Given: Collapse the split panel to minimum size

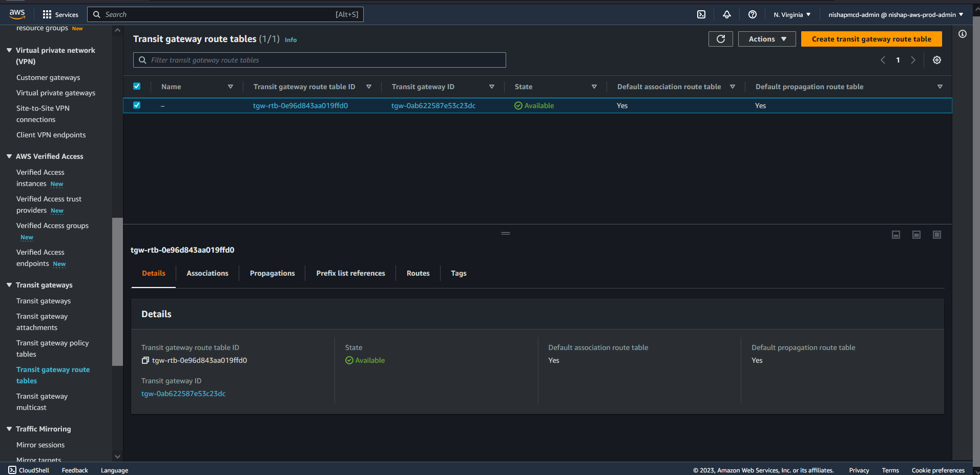Looking at the screenshot, I should 895,235.
